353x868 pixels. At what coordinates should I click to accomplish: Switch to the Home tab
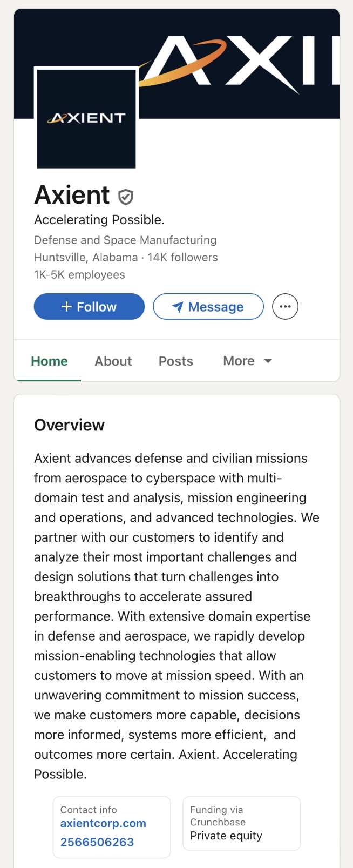click(x=49, y=361)
